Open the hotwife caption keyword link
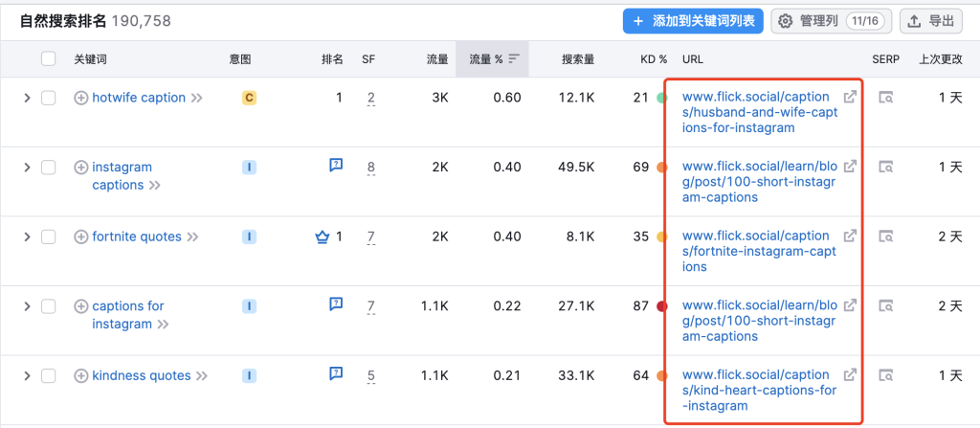This screenshot has width=980, height=428. (139, 98)
